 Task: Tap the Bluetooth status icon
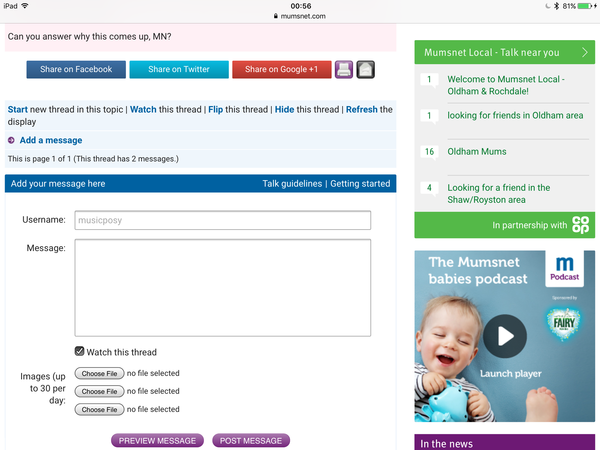click(x=556, y=6)
